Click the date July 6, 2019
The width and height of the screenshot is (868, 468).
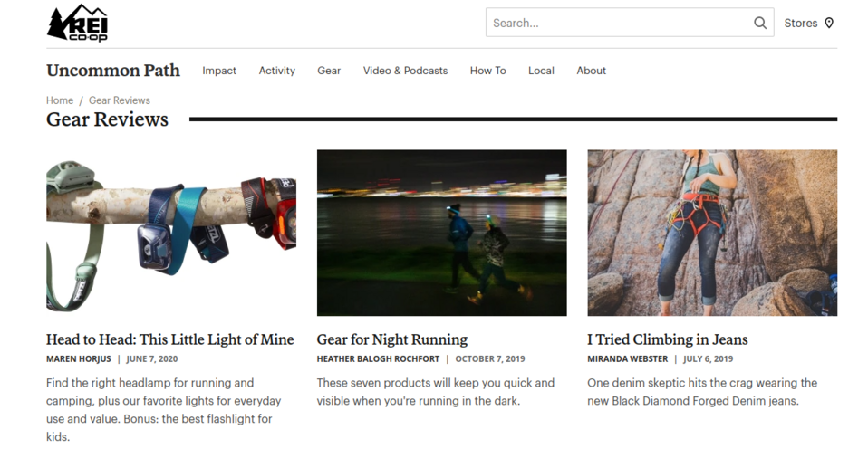click(x=708, y=359)
